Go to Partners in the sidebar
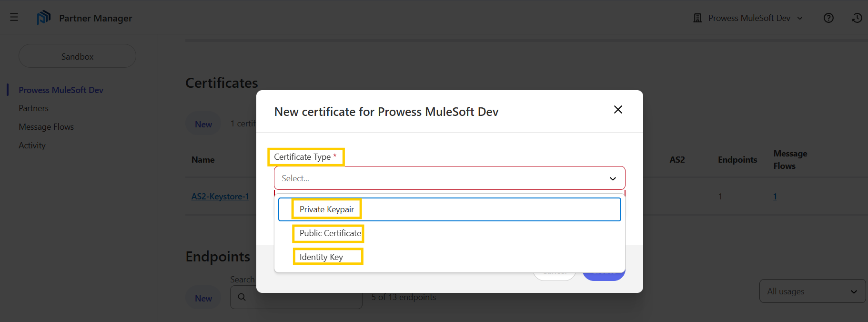This screenshot has height=322, width=868. point(33,108)
